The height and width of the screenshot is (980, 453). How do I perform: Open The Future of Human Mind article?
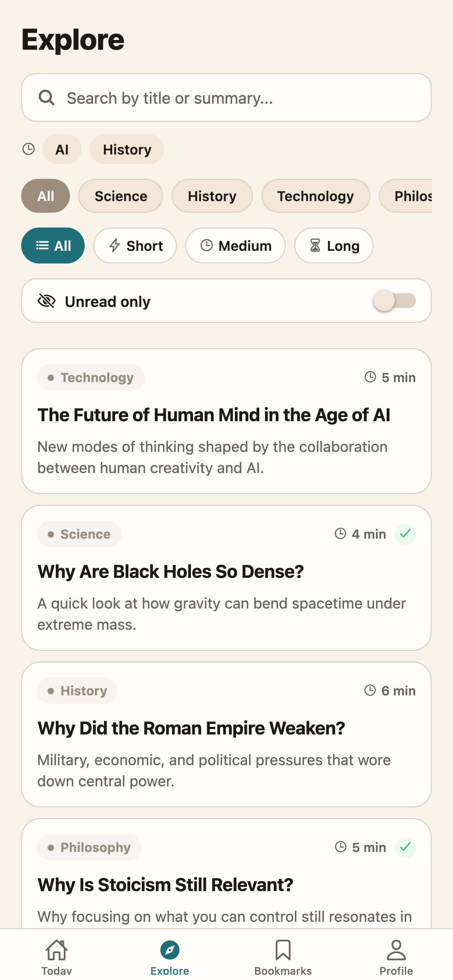[x=226, y=421]
